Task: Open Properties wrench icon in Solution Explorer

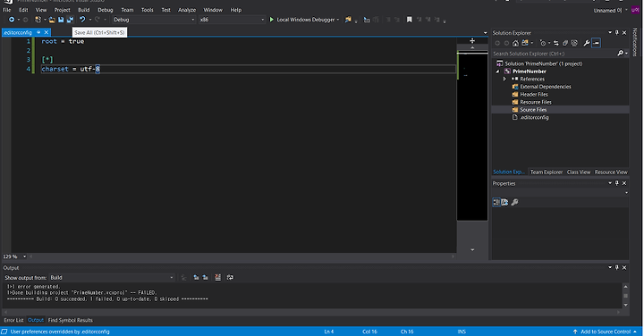Action: click(x=587, y=43)
